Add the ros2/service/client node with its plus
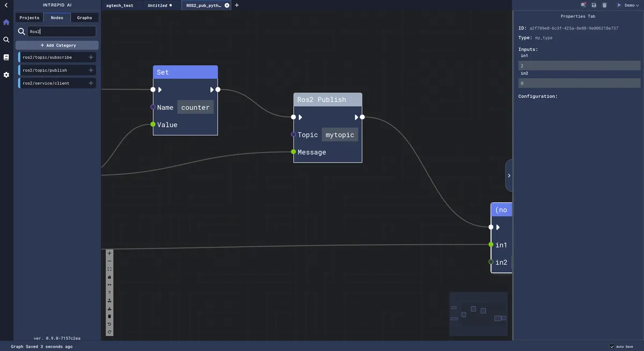This screenshot has height=351, width=644. [91, 83]
